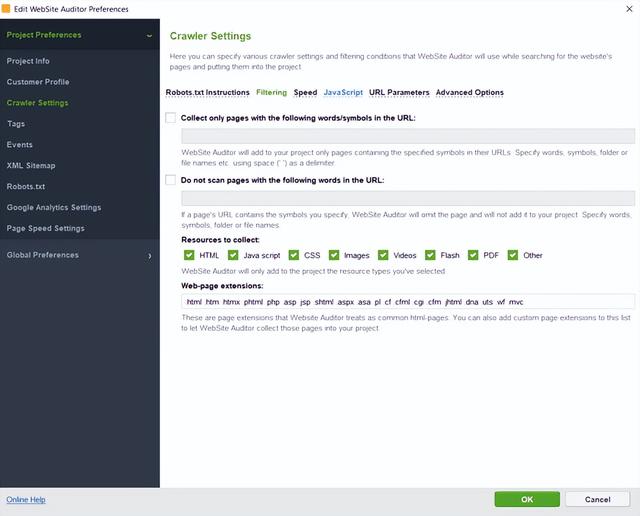Click the WebSite Auditor orange app icon
This screenshot has height=516, width=640.
6,9
